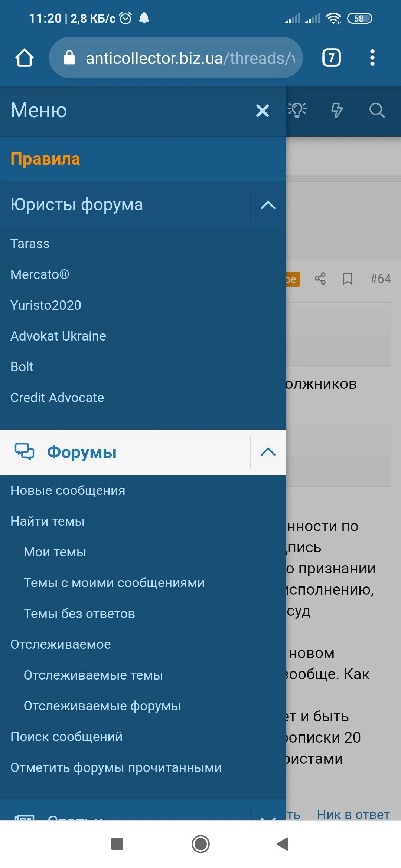Screen dimensions: 401x868
Task: Close the Меню side panel
Action: 263,111
